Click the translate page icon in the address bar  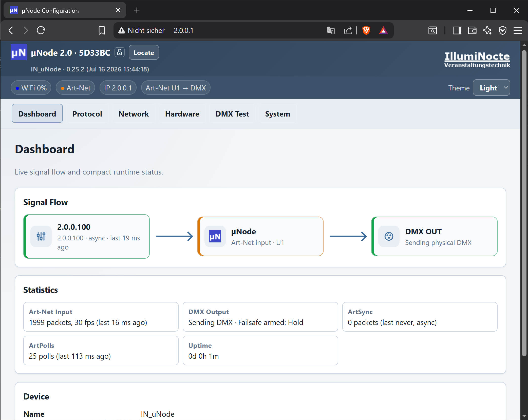(331, 30)
